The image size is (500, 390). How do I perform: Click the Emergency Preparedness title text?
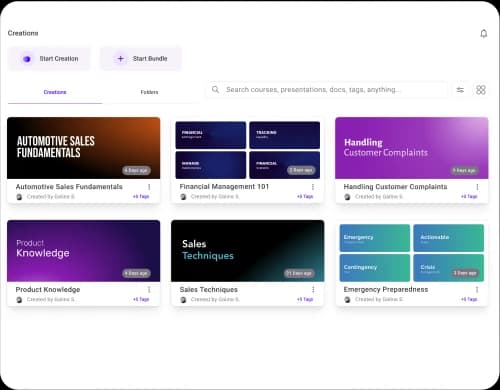386,290
